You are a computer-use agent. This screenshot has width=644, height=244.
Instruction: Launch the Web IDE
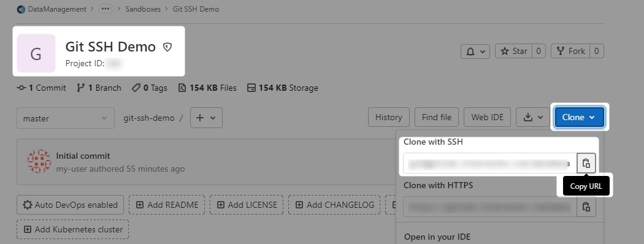click(487, 118)
